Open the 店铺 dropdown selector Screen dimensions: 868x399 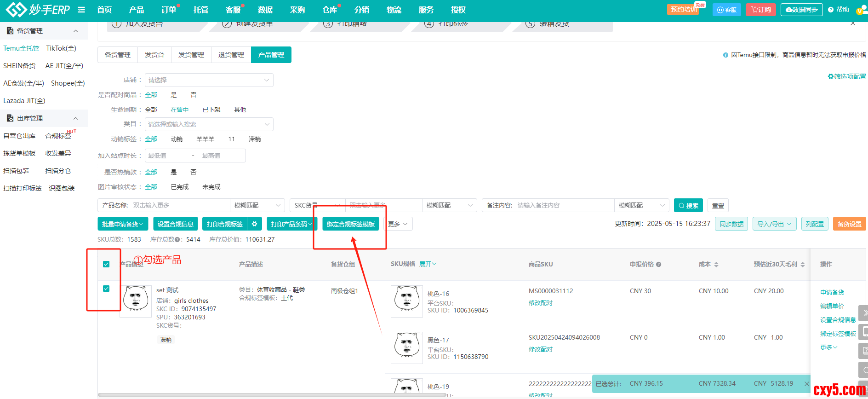[209, 80]
